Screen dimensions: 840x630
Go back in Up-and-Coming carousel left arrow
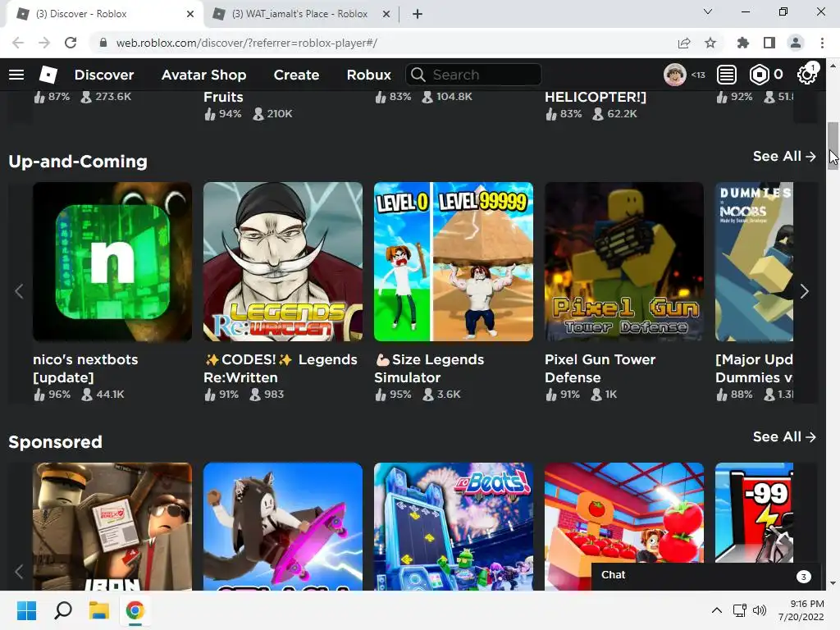point(20,291)
